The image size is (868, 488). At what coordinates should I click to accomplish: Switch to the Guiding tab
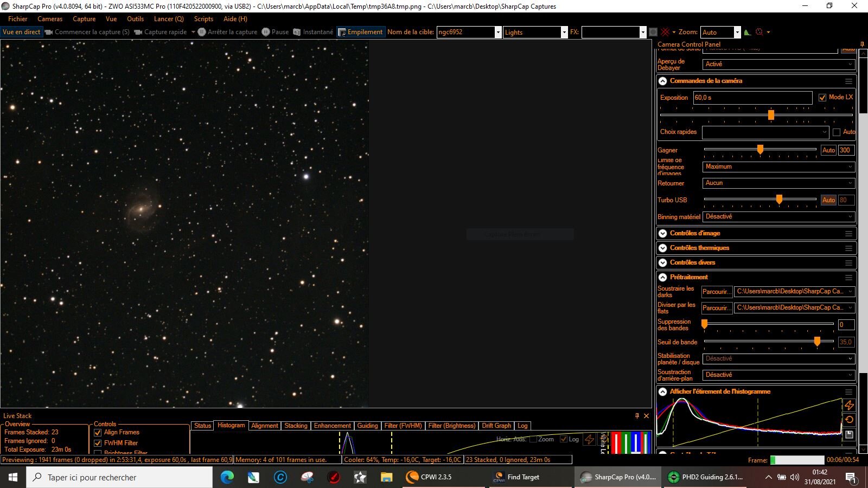coord(367,426)
